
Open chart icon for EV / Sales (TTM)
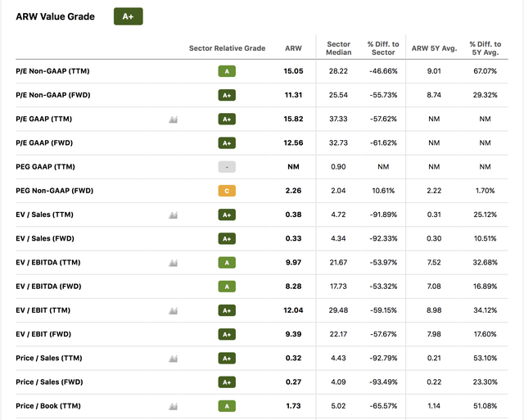[x=173, y=215]
